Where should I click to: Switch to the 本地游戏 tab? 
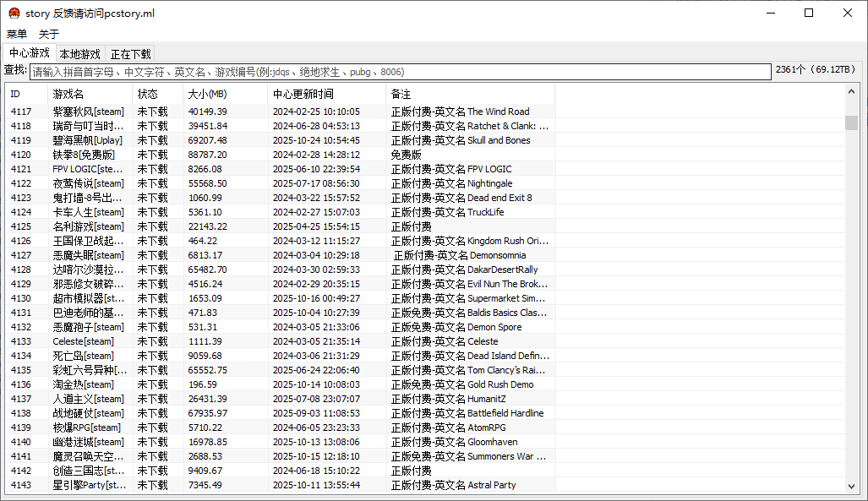pos(79,52)
